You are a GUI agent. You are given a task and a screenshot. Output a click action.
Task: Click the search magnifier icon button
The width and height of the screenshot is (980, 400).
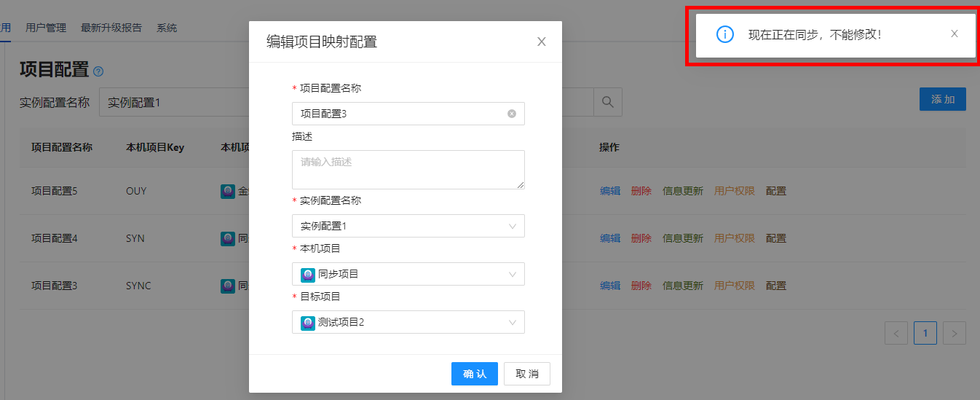point(608,102)
